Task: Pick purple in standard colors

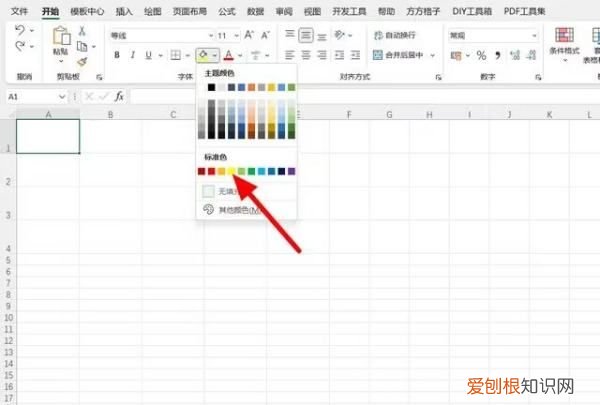Action: pyautogui.click(x=292, y=171)
